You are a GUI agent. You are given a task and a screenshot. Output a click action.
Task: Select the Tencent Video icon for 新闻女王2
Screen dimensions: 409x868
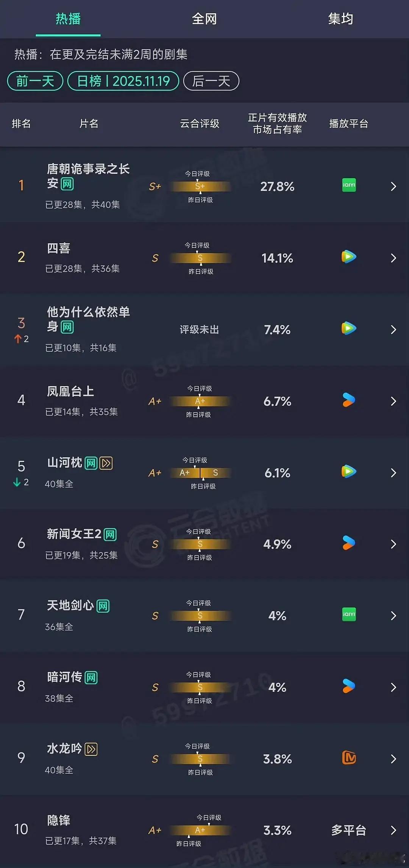click(x=348, y=544)
